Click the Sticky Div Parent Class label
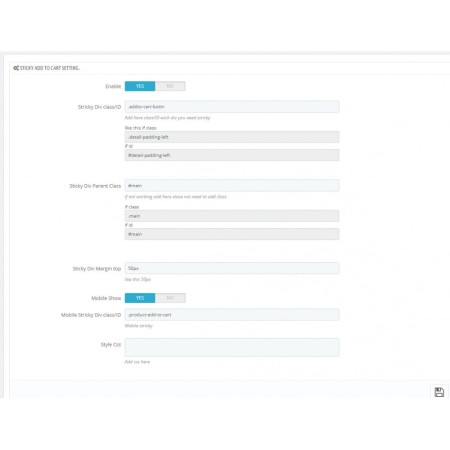Viewport: 450px width, 450px height. point(95,186)
